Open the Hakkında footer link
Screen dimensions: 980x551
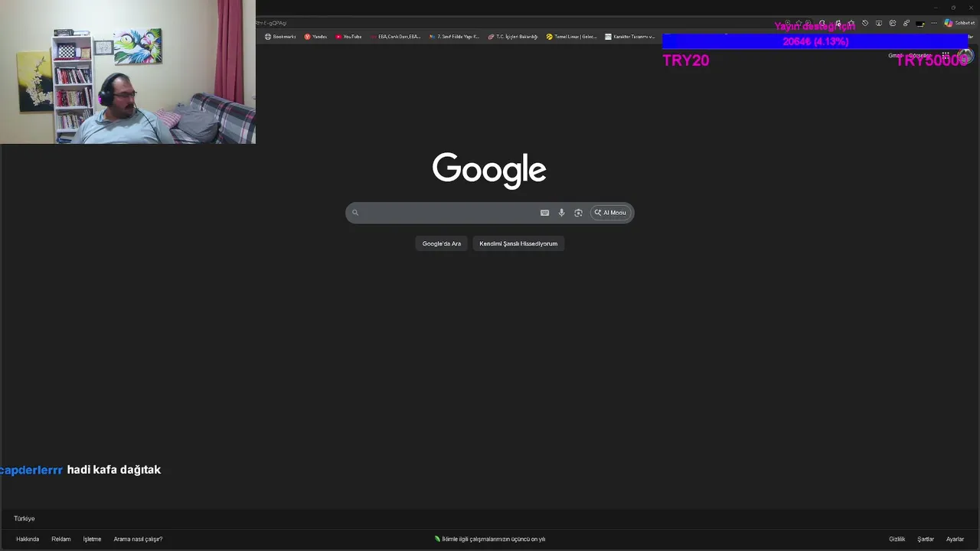pos(28,539)
